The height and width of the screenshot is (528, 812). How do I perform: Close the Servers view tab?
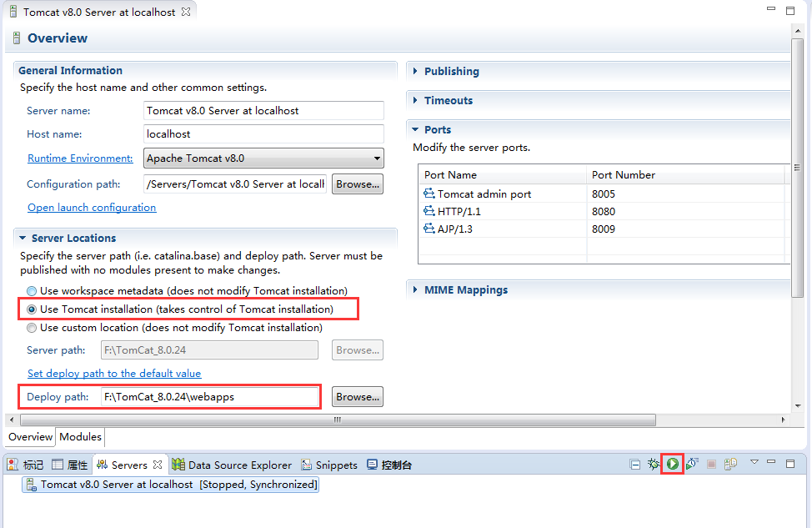(x=158, y=465)
